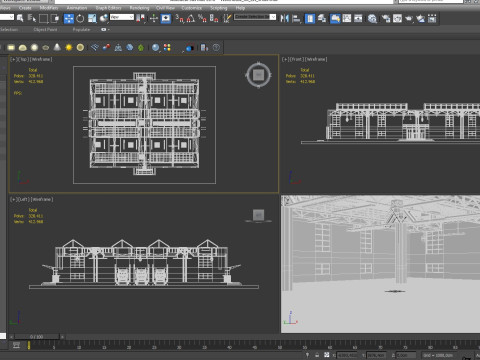Open the Left viewport Wireframe label menu
The width and height of the screenshot is (480, 360).
[x=42, y=199]
